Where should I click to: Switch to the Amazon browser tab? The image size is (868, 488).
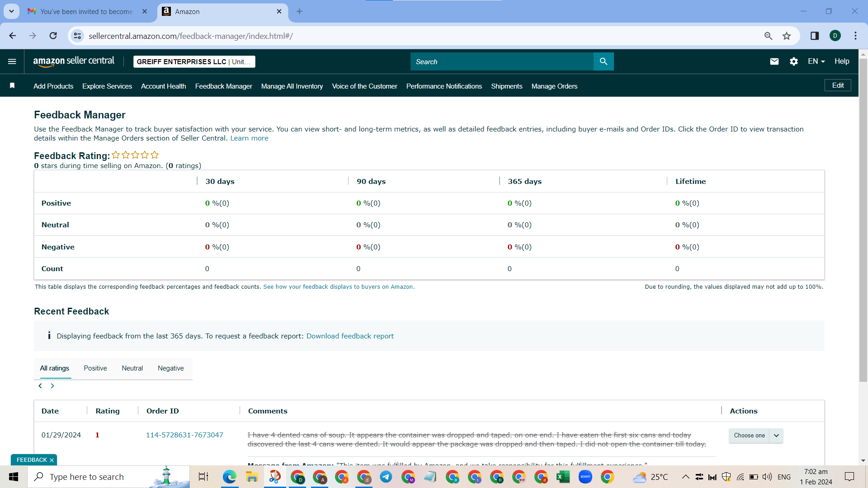pyautogui.click(x=223, y=12)
